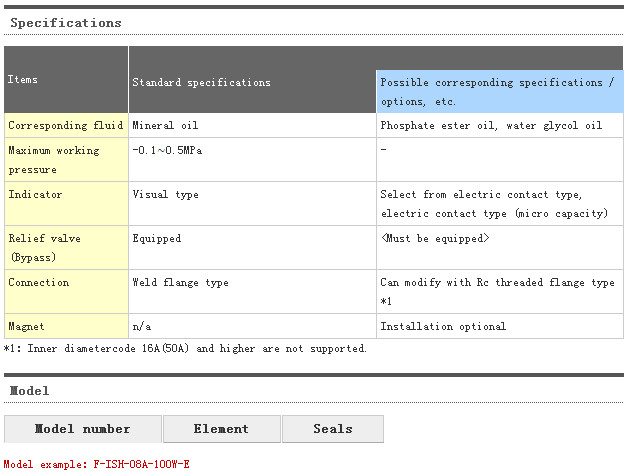Click the Mineral oil cell

pyautogui.click(x=166, y=126)
